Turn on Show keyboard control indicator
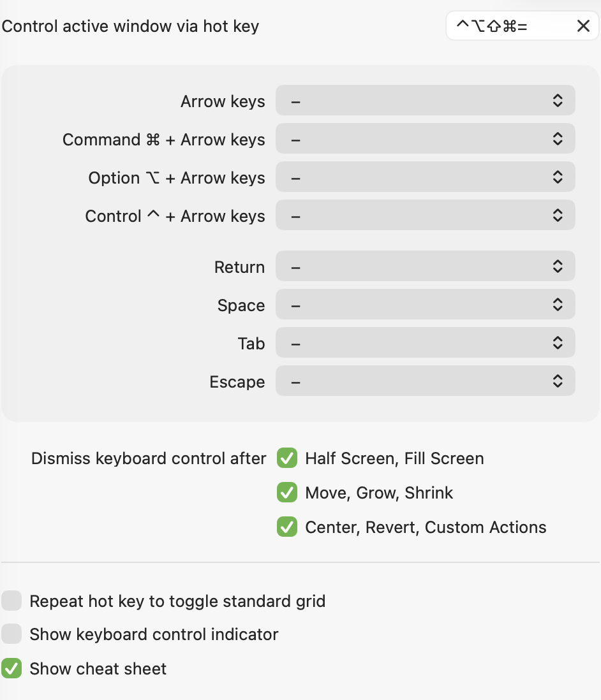The image size is (601, 700). click(x=11, y=634)
